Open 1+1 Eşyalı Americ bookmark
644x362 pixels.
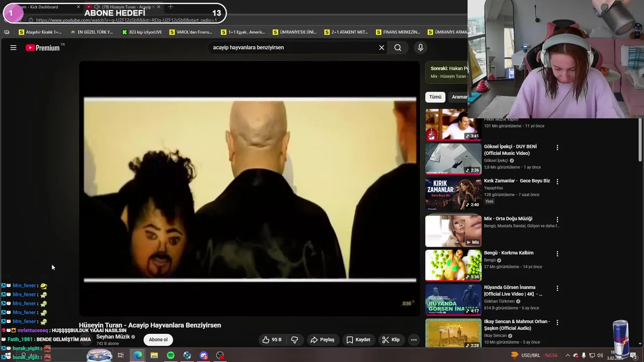[243, 32]
